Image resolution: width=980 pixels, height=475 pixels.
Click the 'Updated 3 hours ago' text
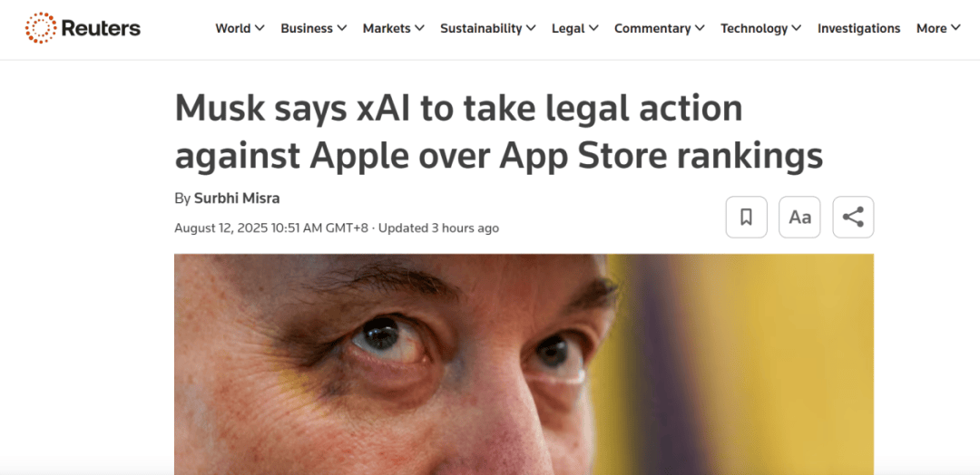439,228
